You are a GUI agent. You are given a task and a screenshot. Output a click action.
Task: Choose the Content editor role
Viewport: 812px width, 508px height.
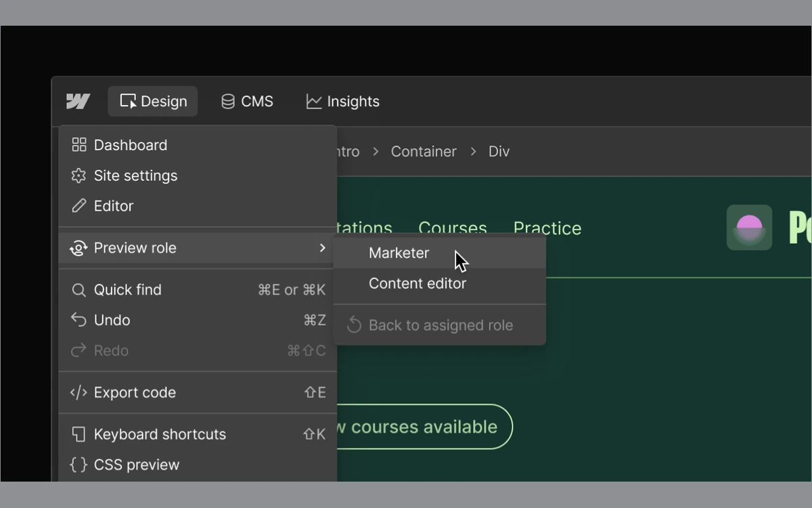(x=440, y=283)
